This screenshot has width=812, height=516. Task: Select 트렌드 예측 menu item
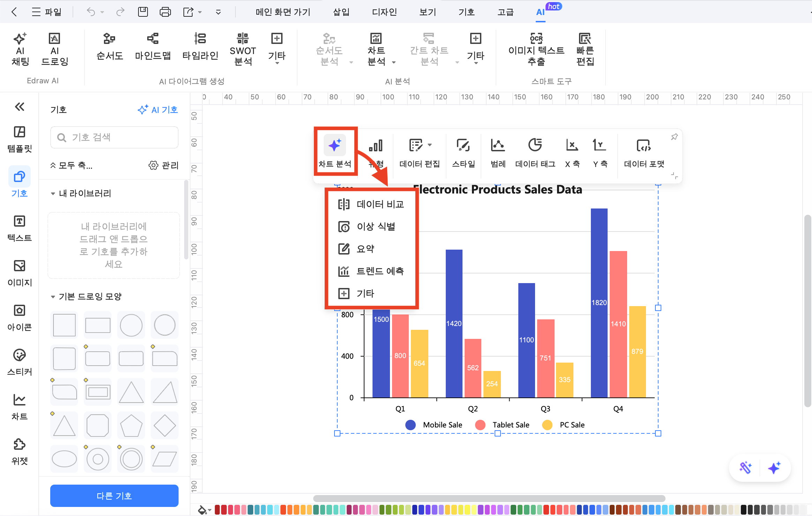(371, 271)
